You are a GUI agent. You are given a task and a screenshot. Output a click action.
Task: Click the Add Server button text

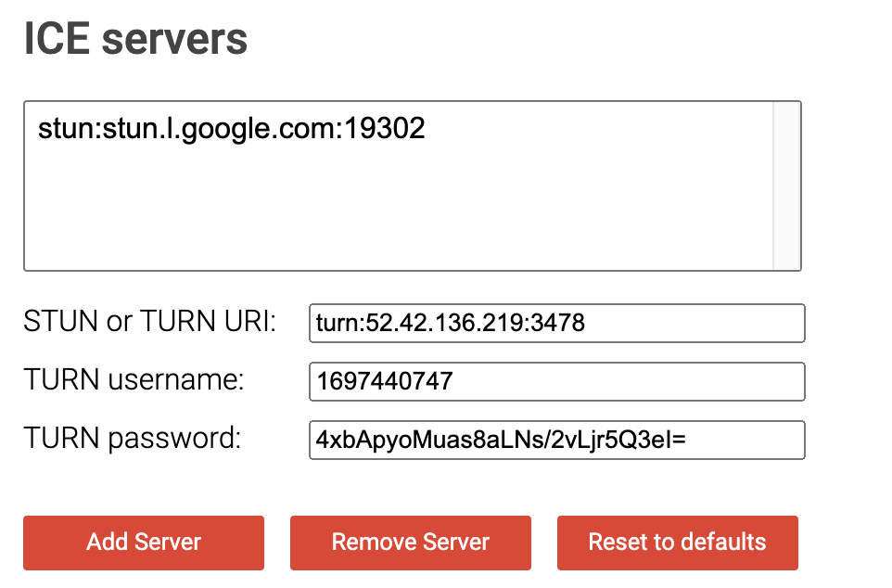click(x=143, y=543)
